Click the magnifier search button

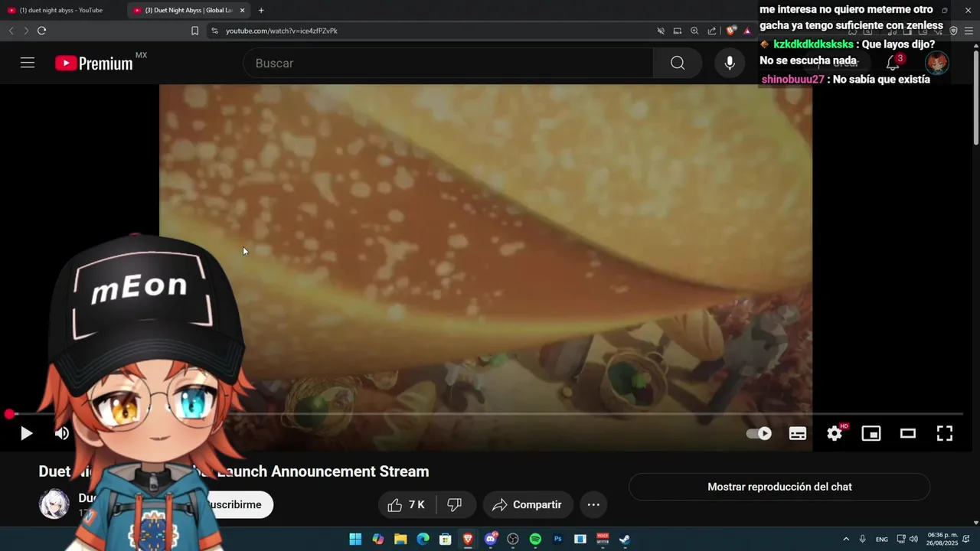[x=678, y=63]
